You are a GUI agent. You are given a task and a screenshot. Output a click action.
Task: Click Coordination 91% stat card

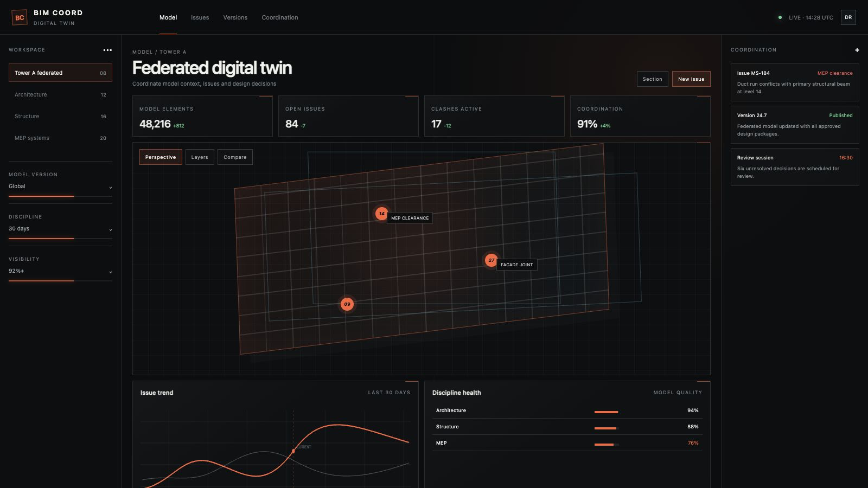point(640,116)
